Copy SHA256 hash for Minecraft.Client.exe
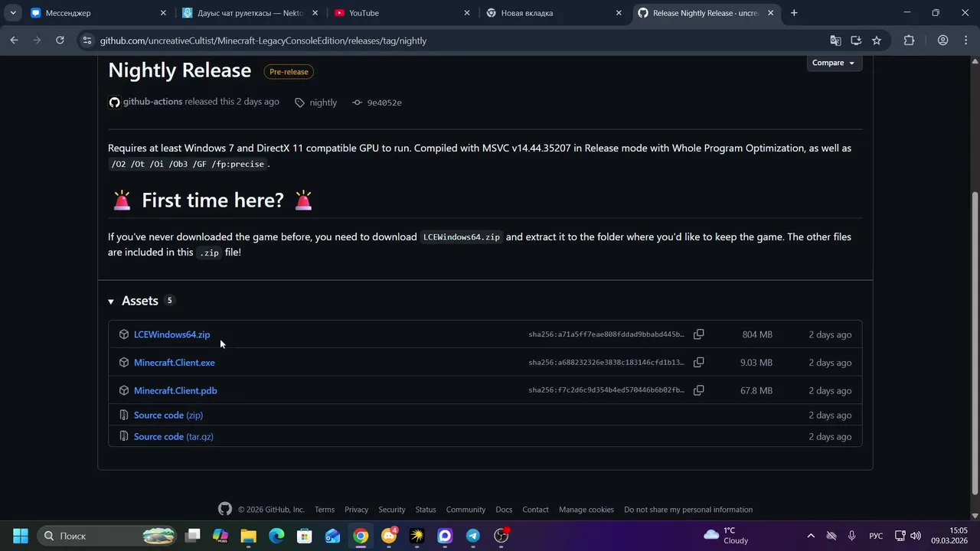This screenshot has width=980, height=551. (x=698, y=363)
